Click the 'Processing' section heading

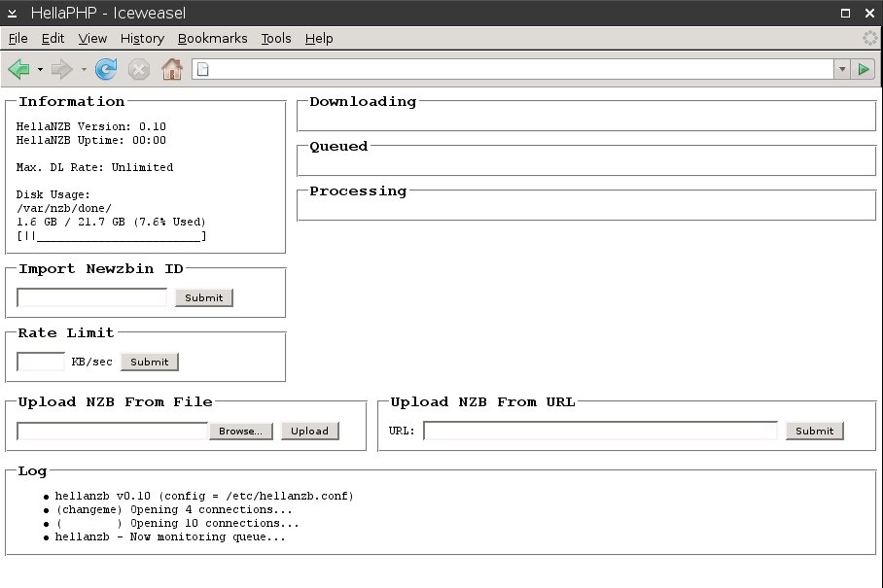pos(358,191)
